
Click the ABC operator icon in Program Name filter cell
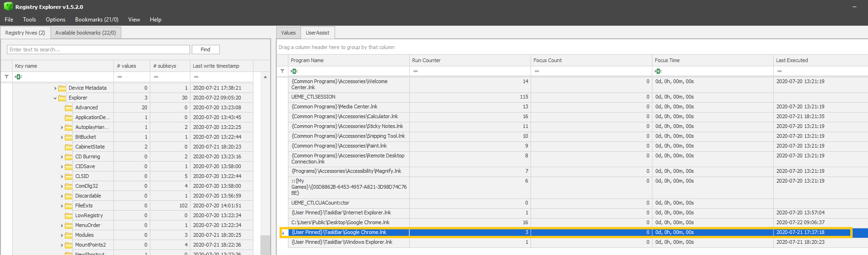(294, 71)
